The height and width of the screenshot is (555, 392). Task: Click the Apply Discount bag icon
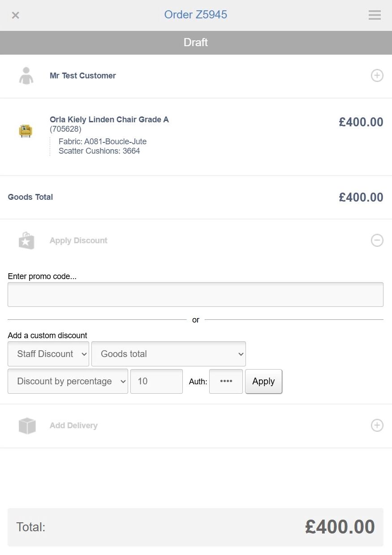(26, 241)
